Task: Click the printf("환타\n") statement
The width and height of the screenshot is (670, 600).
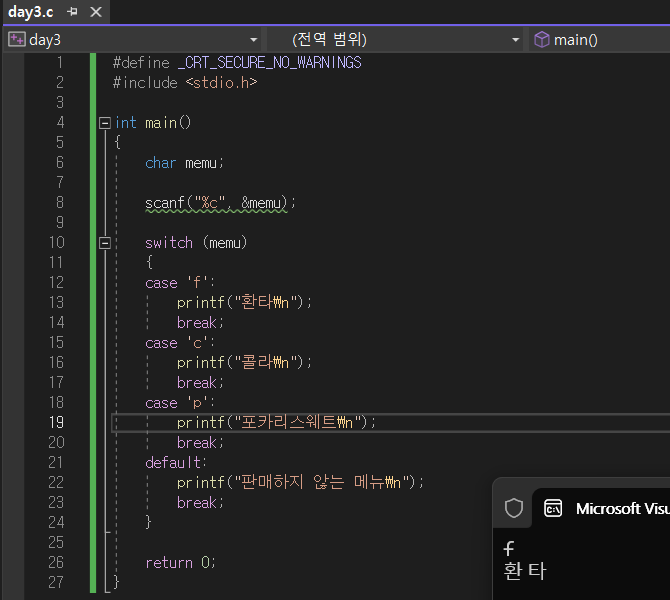Action: pos(244,303)
